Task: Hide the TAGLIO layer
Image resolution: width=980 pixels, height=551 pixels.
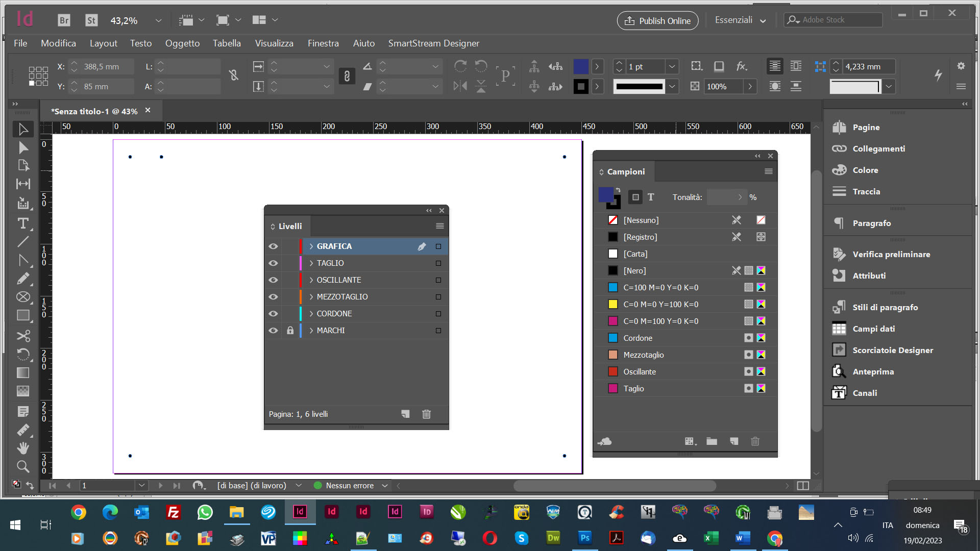Action: [x=273, y=263]
